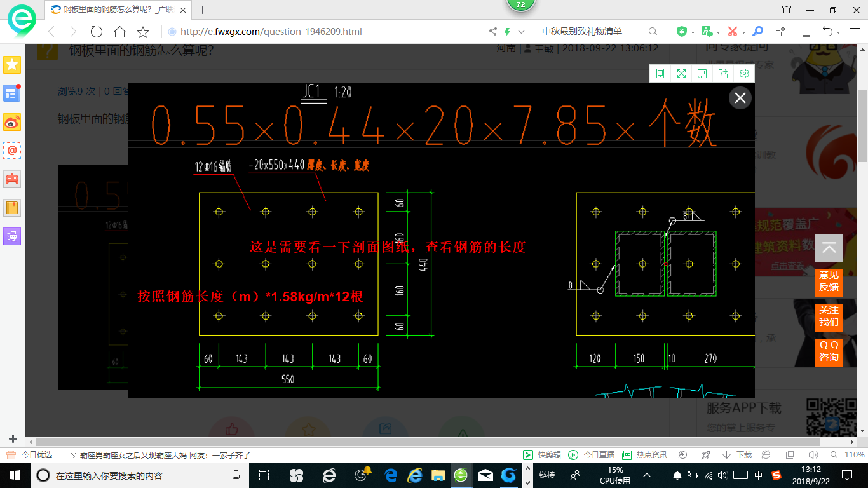
Task: Open the red @ mail sidebar icon
Action: click(x=12, y=151)
